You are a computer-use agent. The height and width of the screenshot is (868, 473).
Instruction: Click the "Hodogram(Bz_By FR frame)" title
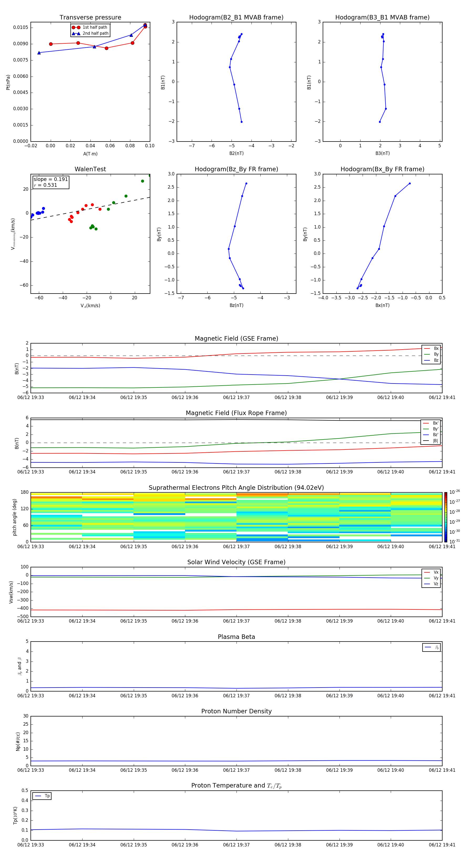click(x=236, y=169)
